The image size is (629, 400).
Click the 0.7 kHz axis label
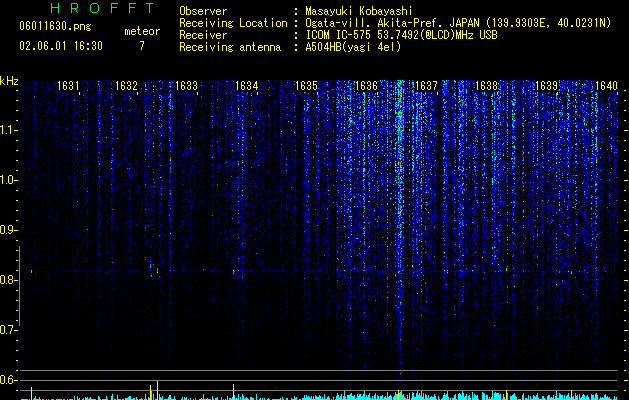[x=8, y=330]
